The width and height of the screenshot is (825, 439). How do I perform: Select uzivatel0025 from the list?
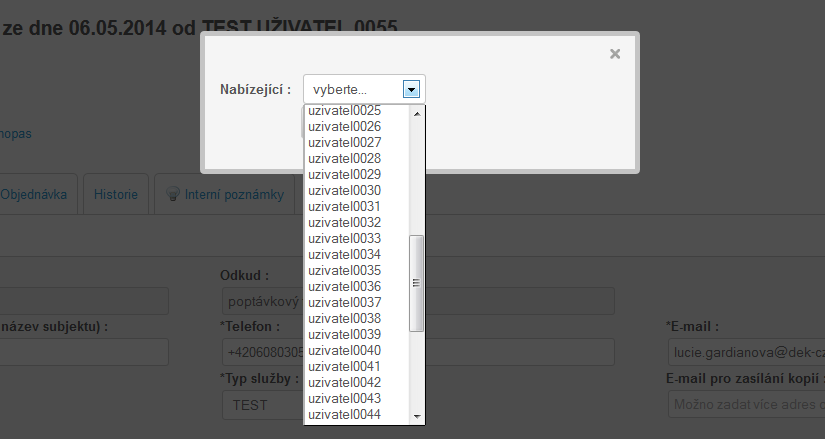pos(357,111)
